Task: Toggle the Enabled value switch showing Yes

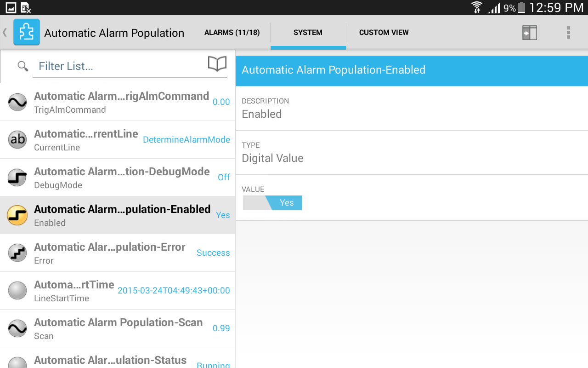Action: tap(272, 203)
